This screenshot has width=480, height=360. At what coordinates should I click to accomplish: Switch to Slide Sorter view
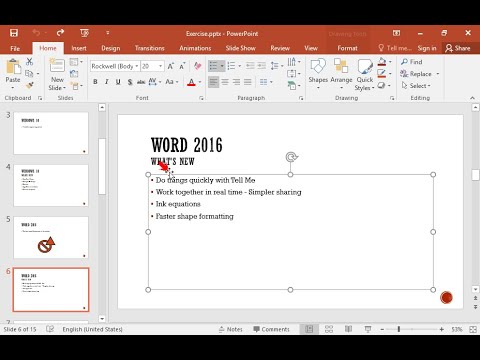(x=329, y=329)
